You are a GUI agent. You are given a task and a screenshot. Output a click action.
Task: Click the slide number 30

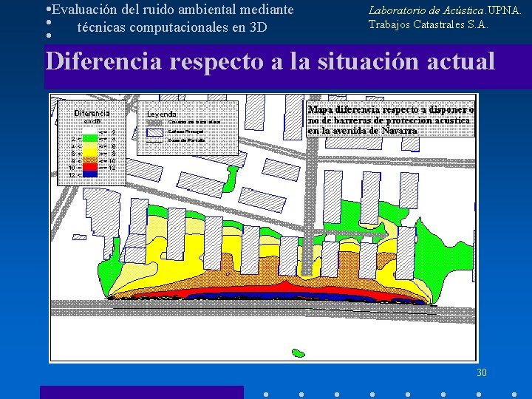pyautogui.click(x=482, y=372)
